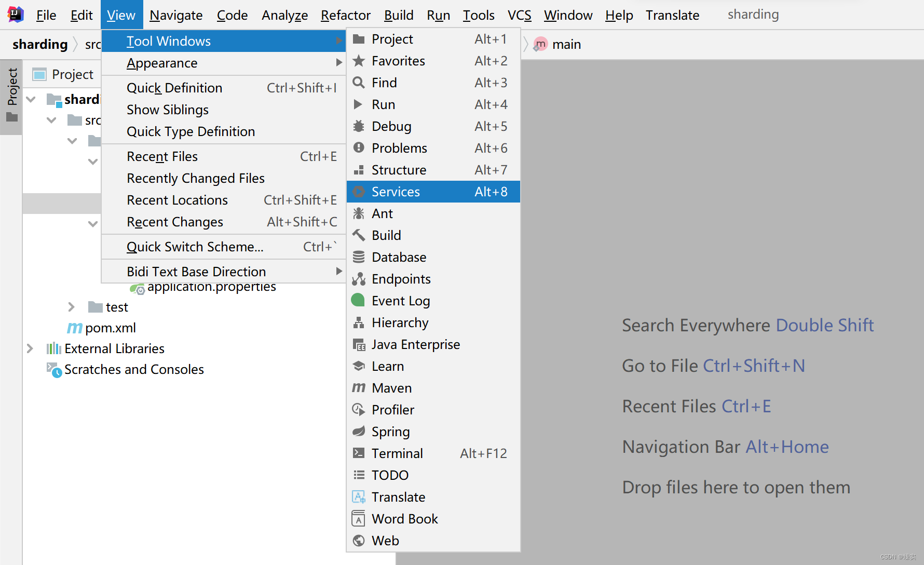Open Bidi Text Base Direction submenu
Screen dimensions: 924x565
[x=224, y=272]
